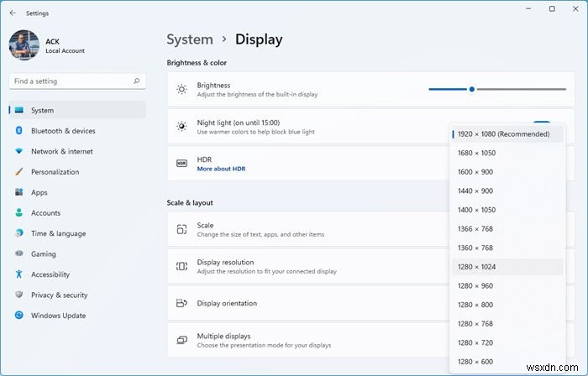Click the Accessibility figure icon
This screenshot has height=376, width=588.
click(19, 274)
